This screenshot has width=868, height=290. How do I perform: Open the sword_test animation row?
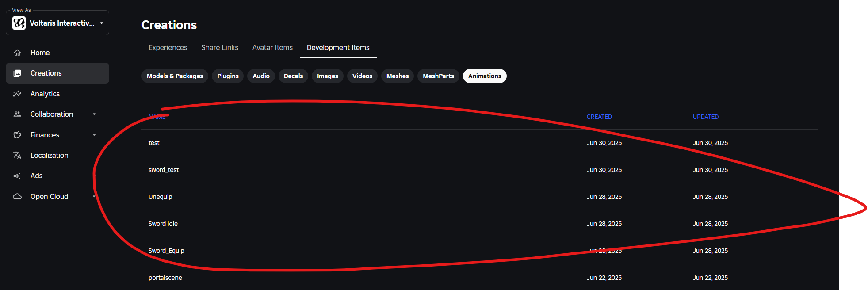(480, 170)
